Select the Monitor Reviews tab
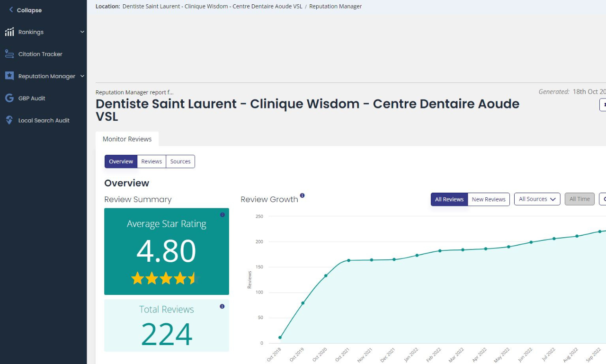This screenshot has height=364, width=606. (127, 139)
